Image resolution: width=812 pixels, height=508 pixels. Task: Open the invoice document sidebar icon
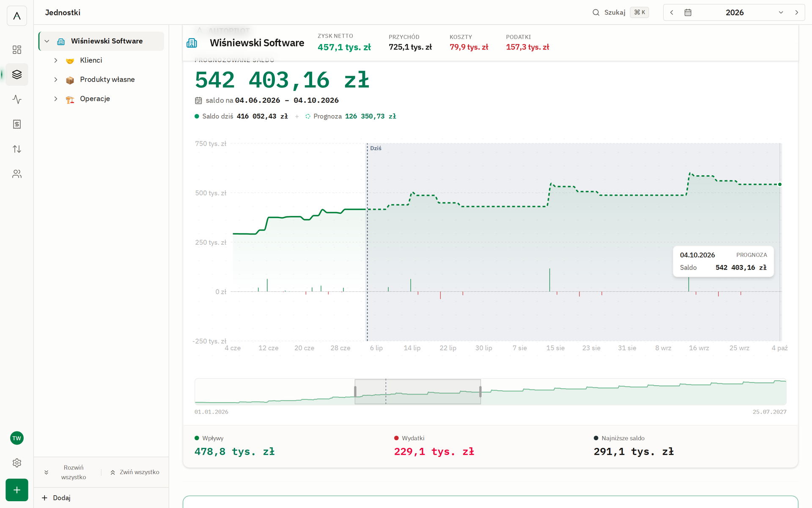click(x=17, y=124)
